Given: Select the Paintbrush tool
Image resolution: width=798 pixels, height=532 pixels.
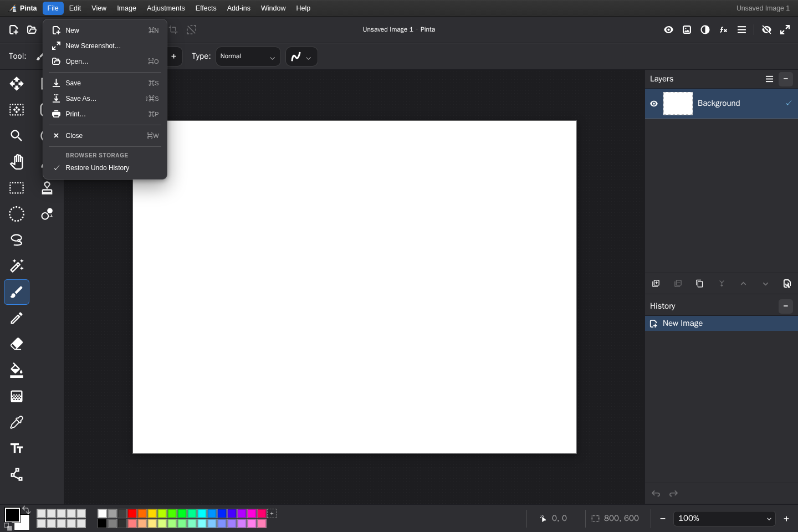Looking at the screenshot, I should (x=17, y=292).
